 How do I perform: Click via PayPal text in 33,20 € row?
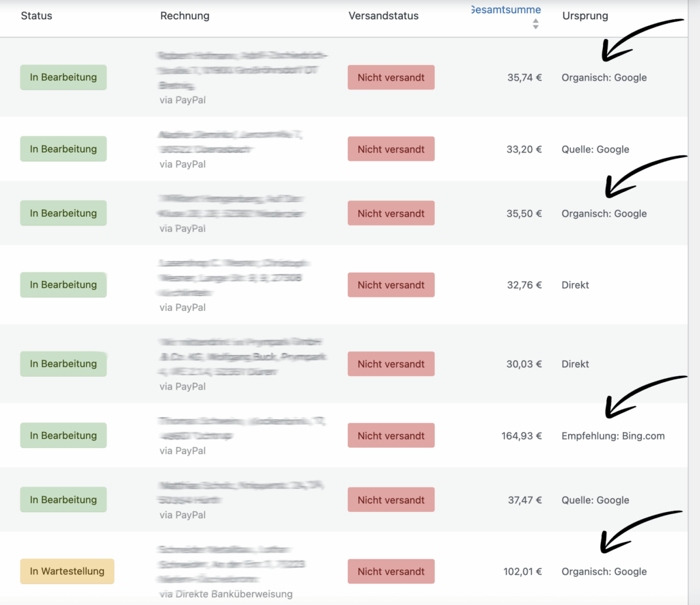click(x=183, y=164)
